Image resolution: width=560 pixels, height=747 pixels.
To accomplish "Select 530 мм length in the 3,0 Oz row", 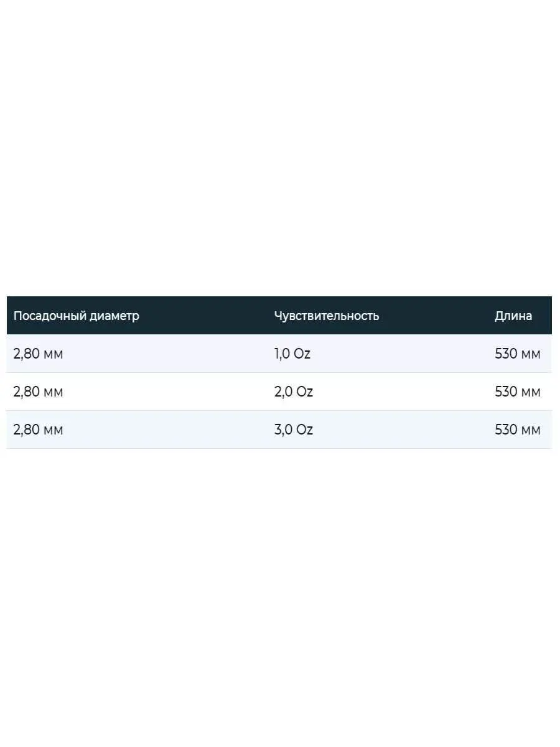I will (518, 430).
